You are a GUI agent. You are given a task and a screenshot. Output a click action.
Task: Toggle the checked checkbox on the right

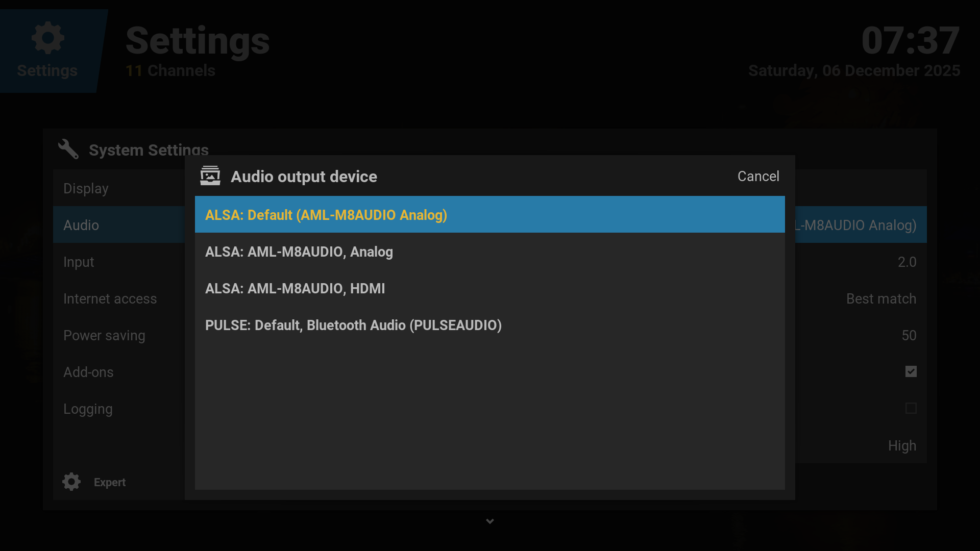coord(911,371)
